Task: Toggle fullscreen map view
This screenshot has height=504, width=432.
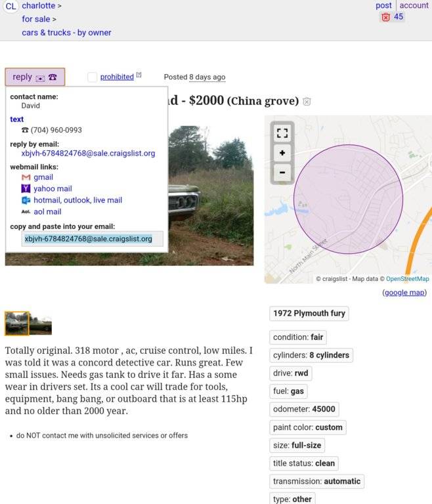Action: click(x=282, y=133)
